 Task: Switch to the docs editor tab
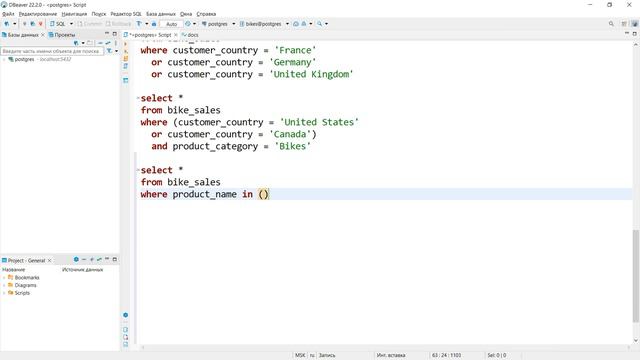[190, 35]
